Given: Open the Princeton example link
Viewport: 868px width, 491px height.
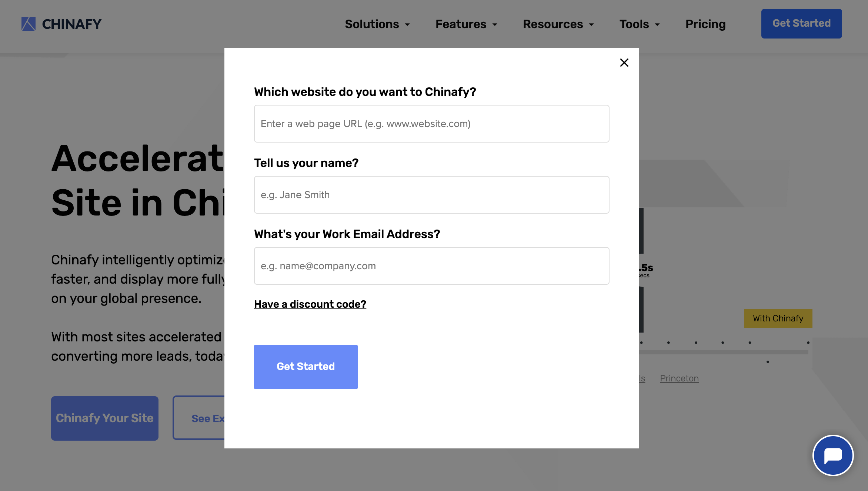Looking at the screenshot, I should click(x=679, y=378).
